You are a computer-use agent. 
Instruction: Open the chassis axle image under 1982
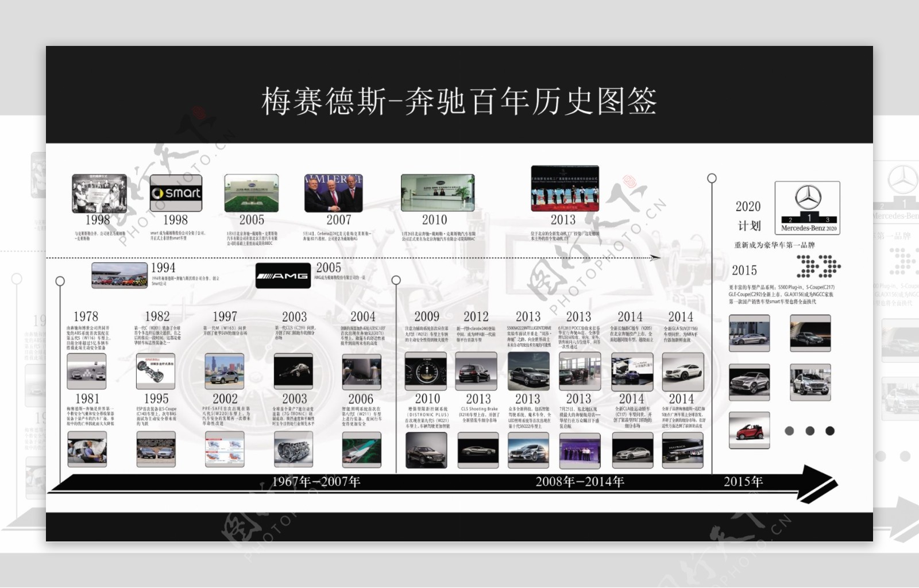[156, 372]
